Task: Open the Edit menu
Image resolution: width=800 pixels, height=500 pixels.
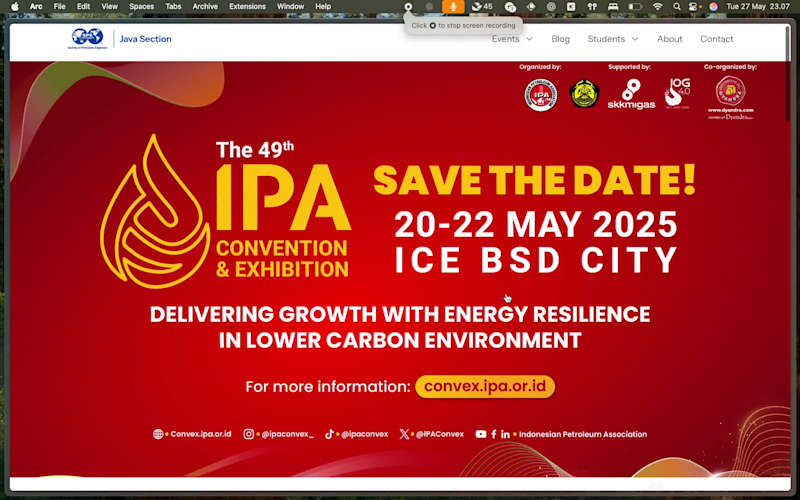Action: [83, 7]
